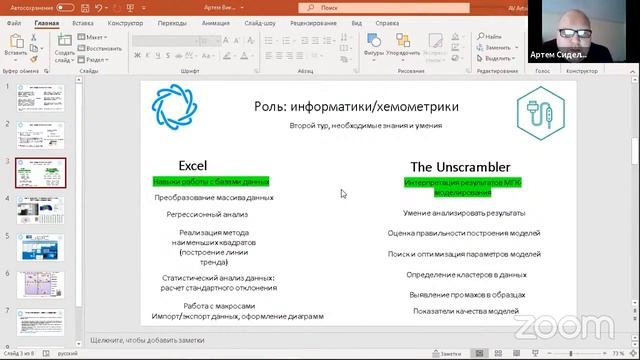The width and height of the screenshot is (640, 360).
Task: Toggle justify text alignment
Action: click(x=300, y=56)
